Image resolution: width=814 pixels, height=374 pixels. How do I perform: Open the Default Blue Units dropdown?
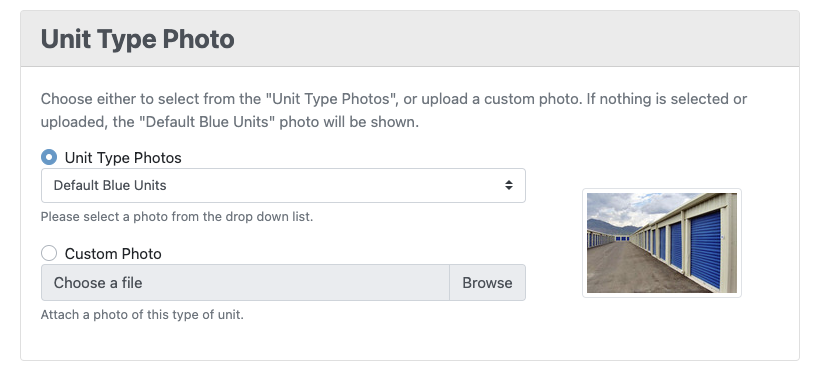283,185
